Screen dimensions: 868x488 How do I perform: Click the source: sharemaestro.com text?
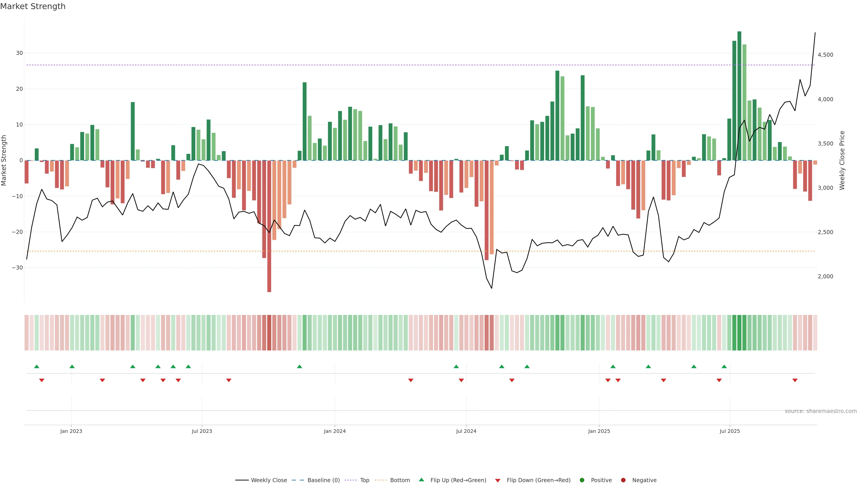coord(821,411)
